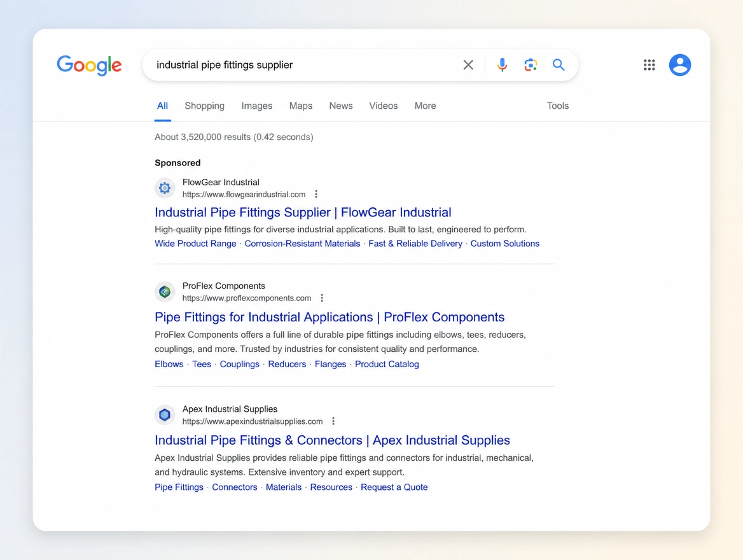This screenshot has height=560, width=743.
Task: Open the ProFlex Components result headline
Action: coord(330,317)
